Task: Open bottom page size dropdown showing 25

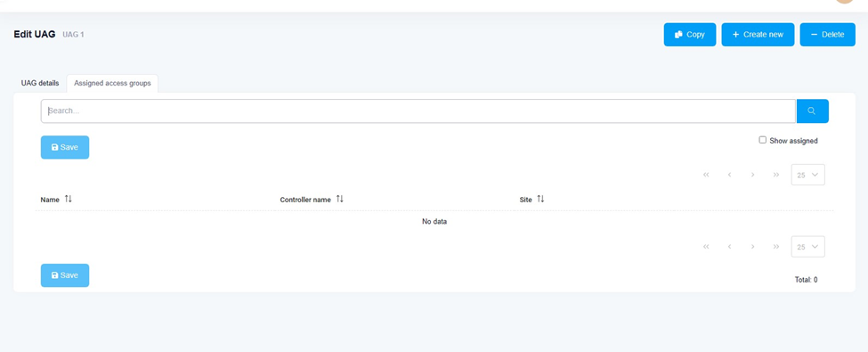Action: coord(807,247)
